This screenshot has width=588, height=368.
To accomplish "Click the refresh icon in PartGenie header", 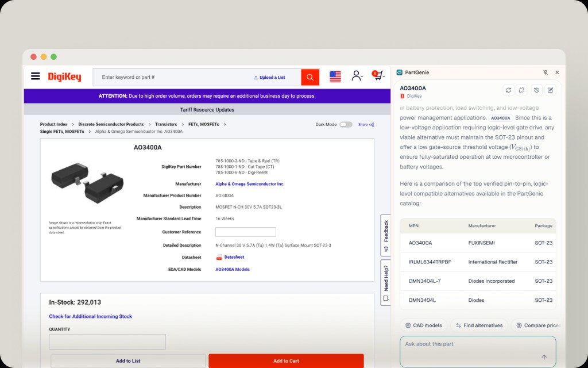I will tap(509, 90).
